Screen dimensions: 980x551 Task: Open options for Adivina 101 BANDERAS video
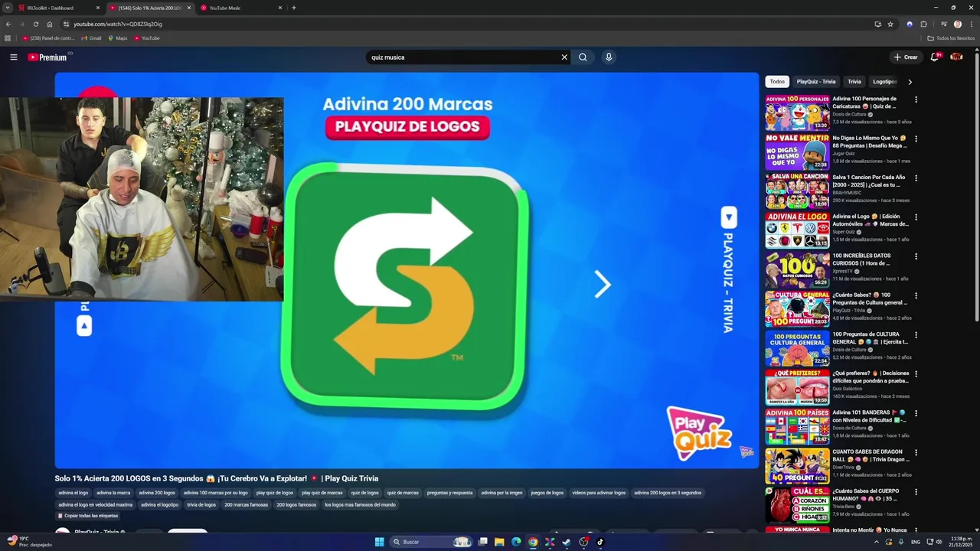pyautogui.click(x=916, y=413)
